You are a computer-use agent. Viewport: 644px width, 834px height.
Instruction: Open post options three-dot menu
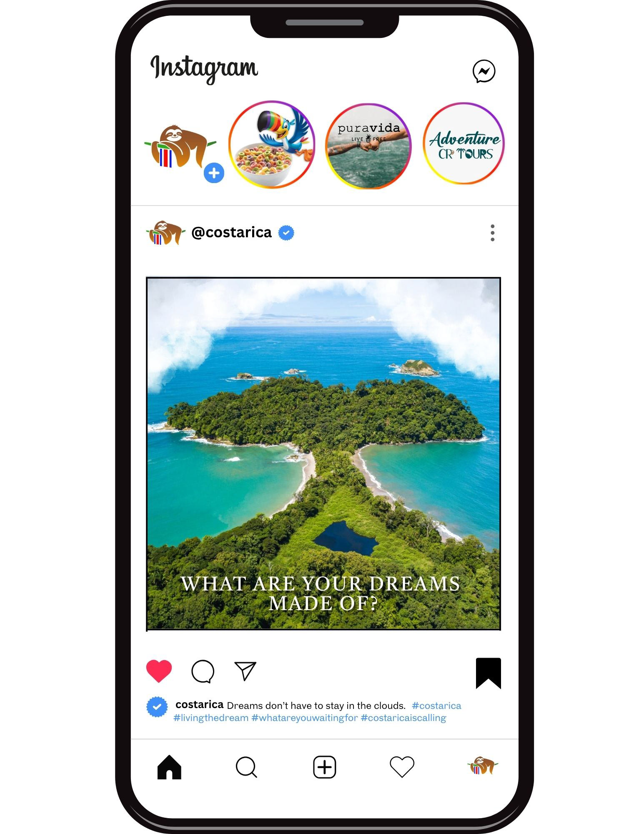coord(493,233)
